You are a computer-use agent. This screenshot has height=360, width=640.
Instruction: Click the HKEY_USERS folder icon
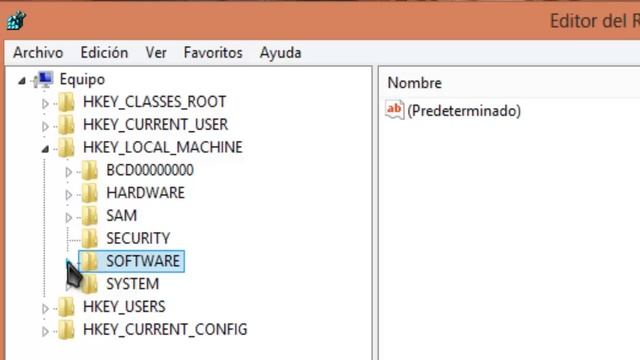(x=66, y=307)
